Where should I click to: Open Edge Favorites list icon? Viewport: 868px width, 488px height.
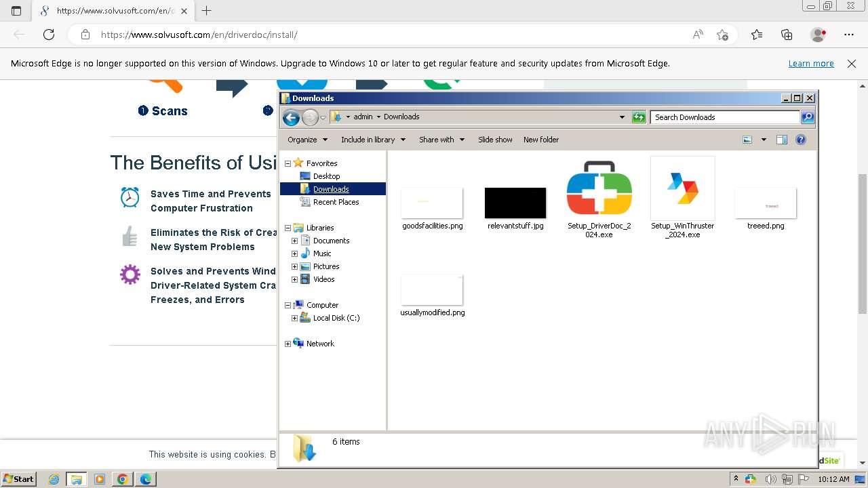(x=757, y=35)
